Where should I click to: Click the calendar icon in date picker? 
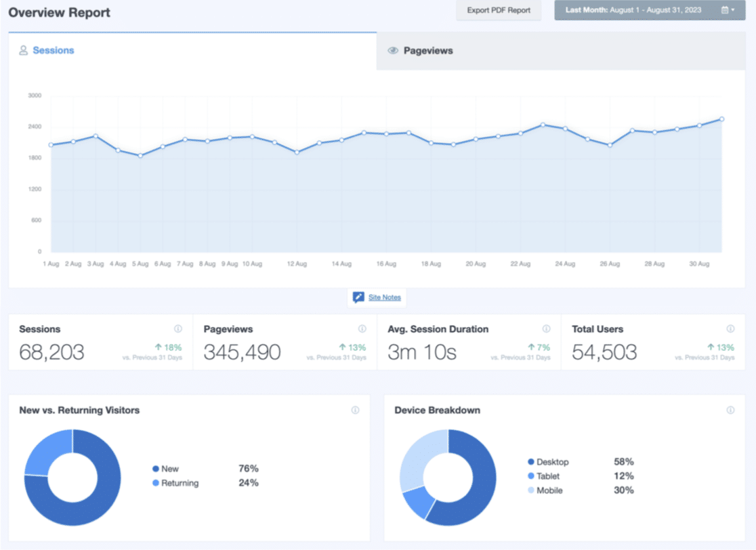tap(724, 11)
